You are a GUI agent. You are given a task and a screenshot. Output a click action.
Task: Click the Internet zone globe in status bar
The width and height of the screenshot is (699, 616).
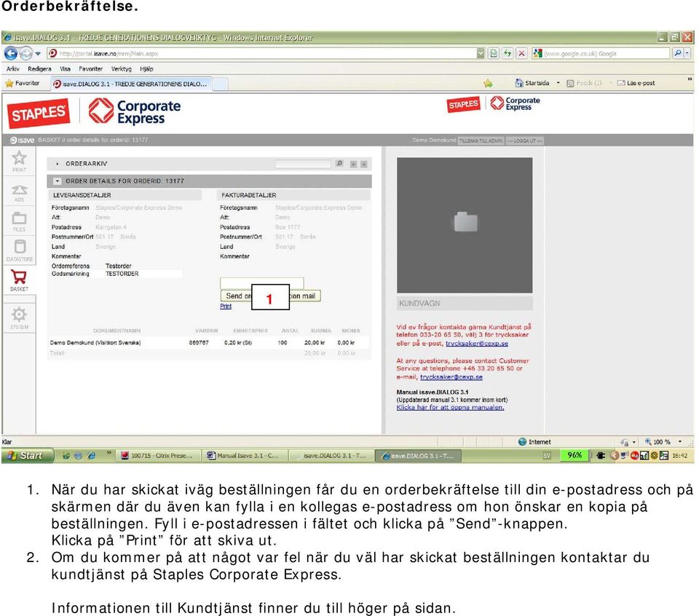(523, 442)
